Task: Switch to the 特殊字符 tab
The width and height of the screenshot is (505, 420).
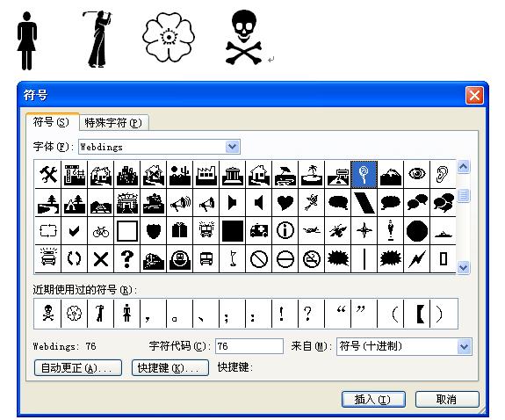Action: pyautogui.click(x=113, y=123)
